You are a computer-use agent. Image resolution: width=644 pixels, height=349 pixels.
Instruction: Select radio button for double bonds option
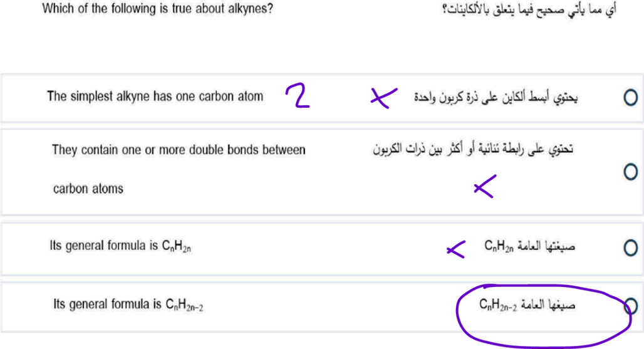point(630,172)
